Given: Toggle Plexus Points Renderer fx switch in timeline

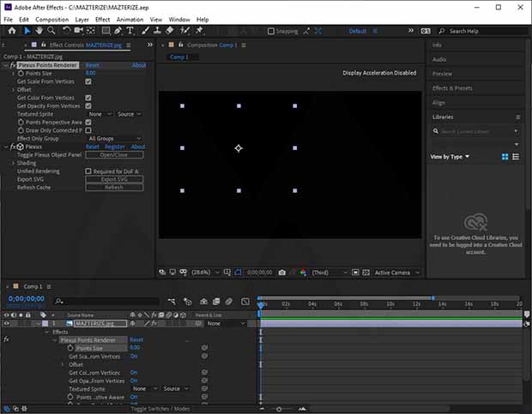Looking at the screenshot, I should click(7, 339).
